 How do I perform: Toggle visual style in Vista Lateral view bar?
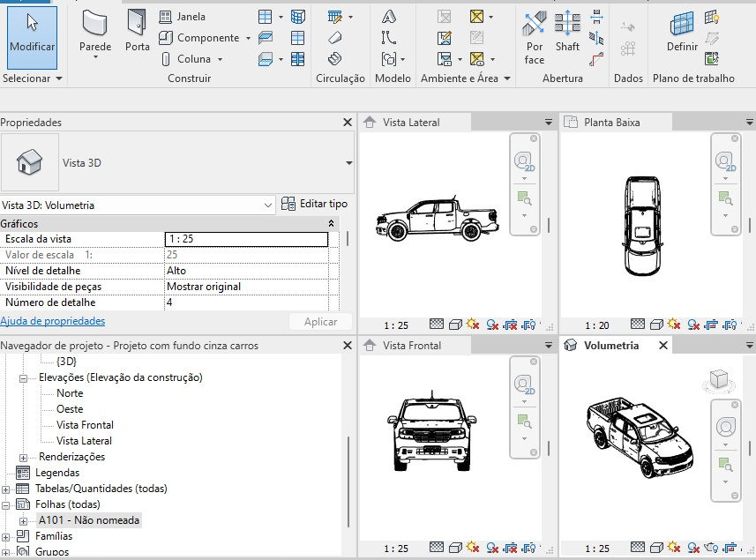coord(455,325)
